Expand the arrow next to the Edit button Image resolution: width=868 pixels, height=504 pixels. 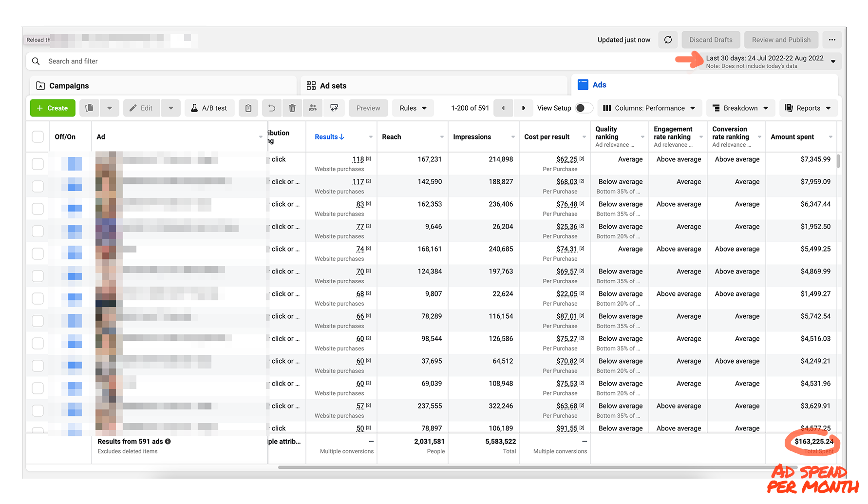coord(171,108)
